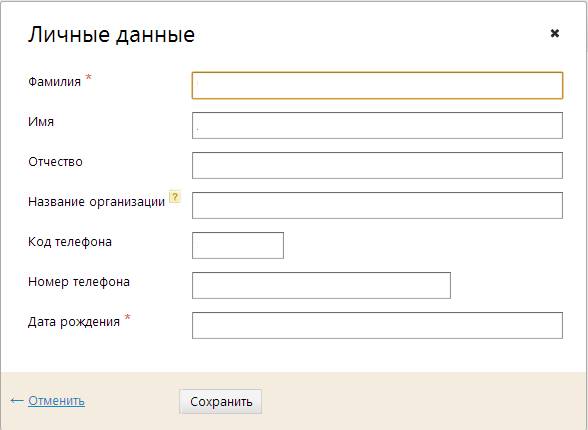
Task: Focus the Код телефона input
Action: click(238, 245)
